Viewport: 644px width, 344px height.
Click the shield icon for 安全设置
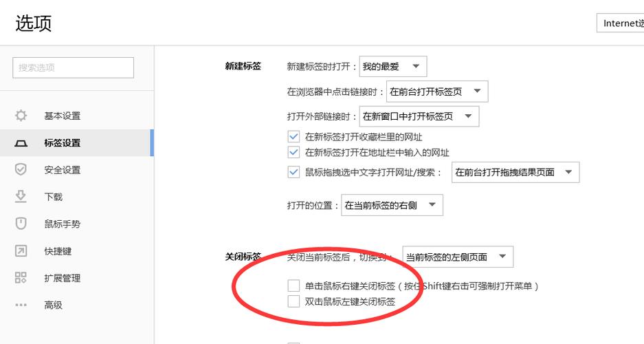pos(21,169)
